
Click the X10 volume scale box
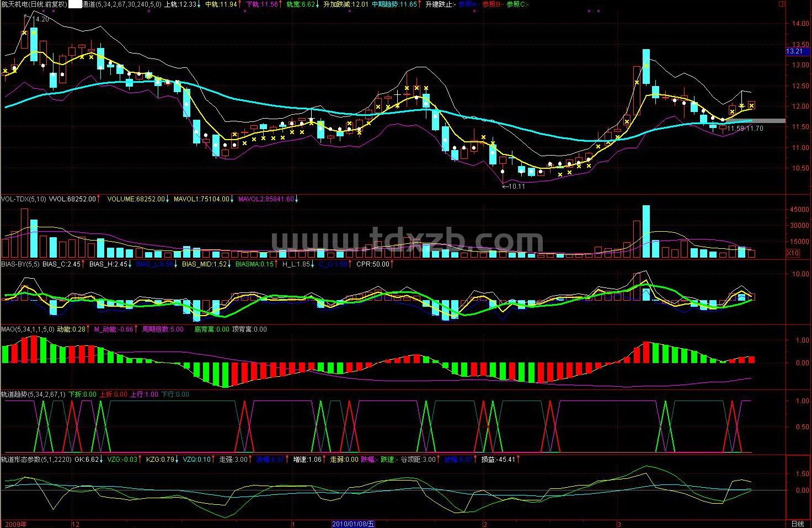[x=792, y=253]
